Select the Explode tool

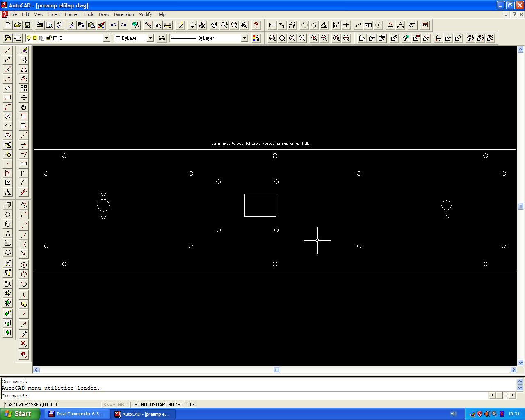(24, 192)
